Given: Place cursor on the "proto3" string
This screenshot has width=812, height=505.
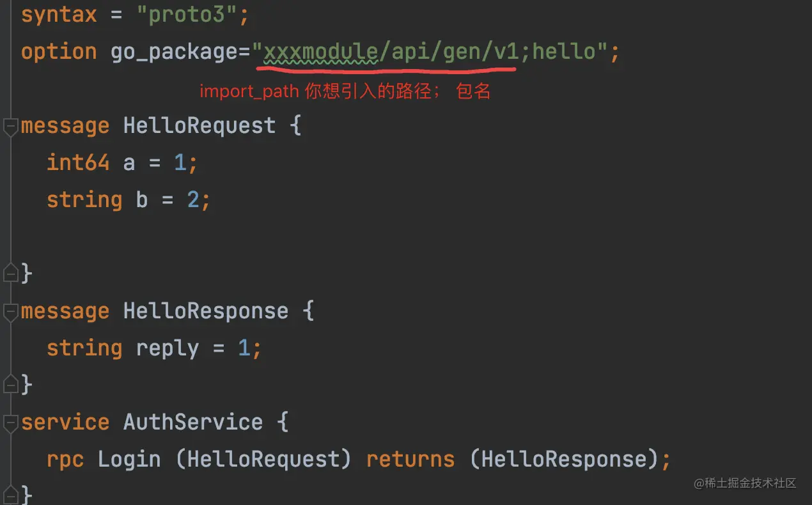Looking at the screenshot, I should [186, 14].
